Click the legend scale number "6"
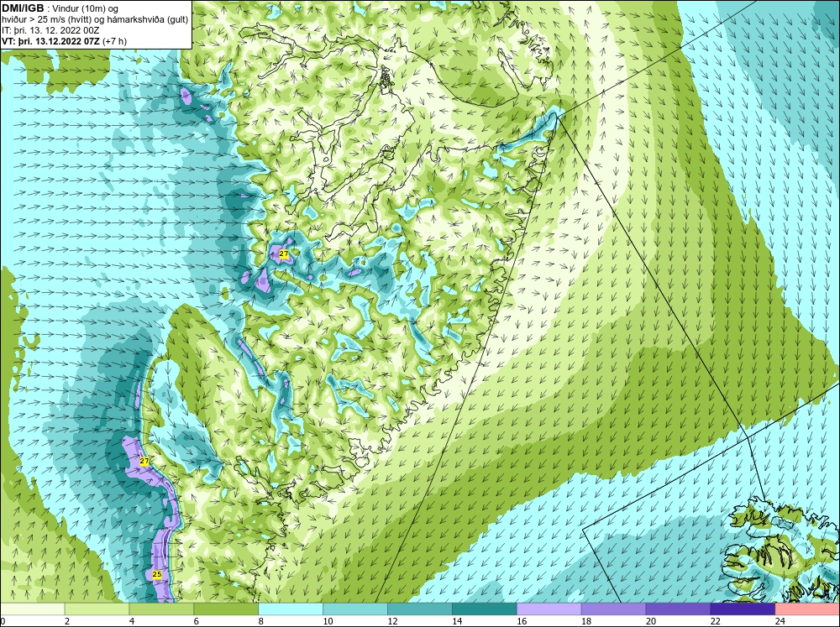The height and width of the screenshot is (627, 840). coord(196,621)
